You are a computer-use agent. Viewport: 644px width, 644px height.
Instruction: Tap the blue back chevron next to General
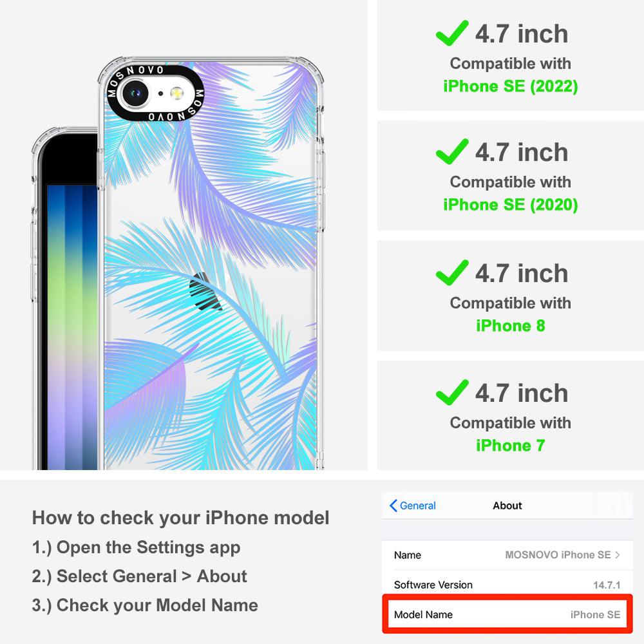pyautogui.click(x=393, y=506)
